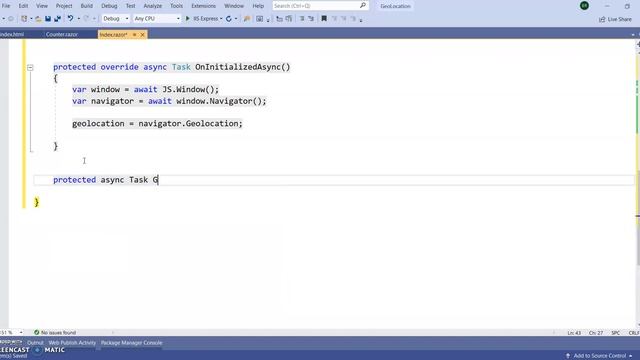The height and width of the screenshot is (360, 640).
Task: Open the editor zoom level dropdown
Action: 21,333
